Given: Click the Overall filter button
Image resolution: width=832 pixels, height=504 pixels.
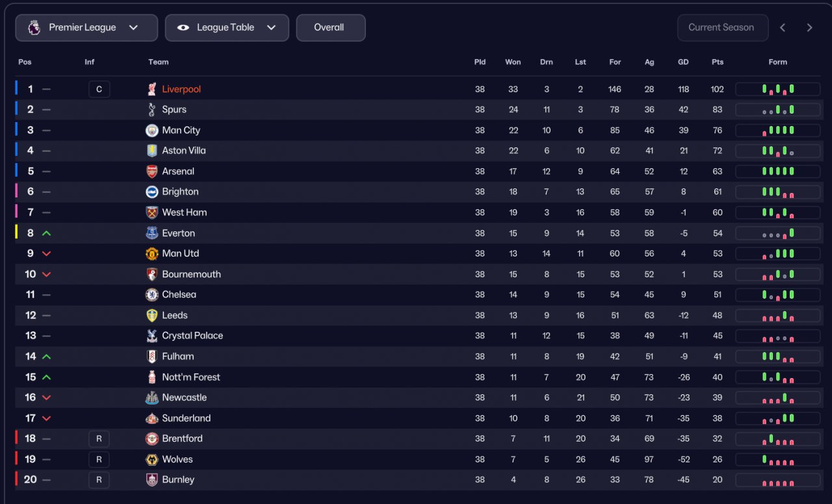Looking at the screenshot, I should [330, 28].
